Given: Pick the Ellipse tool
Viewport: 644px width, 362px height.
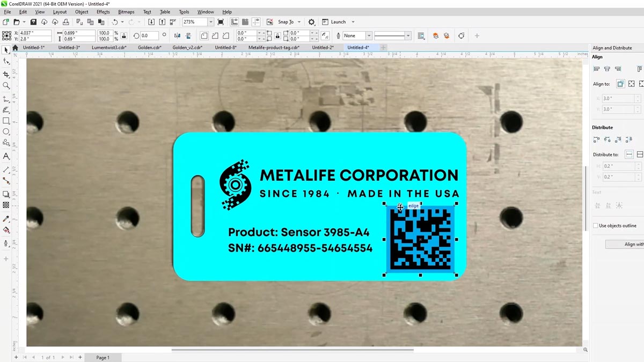Looking at the screenshot, I should (x=6, y=132).
